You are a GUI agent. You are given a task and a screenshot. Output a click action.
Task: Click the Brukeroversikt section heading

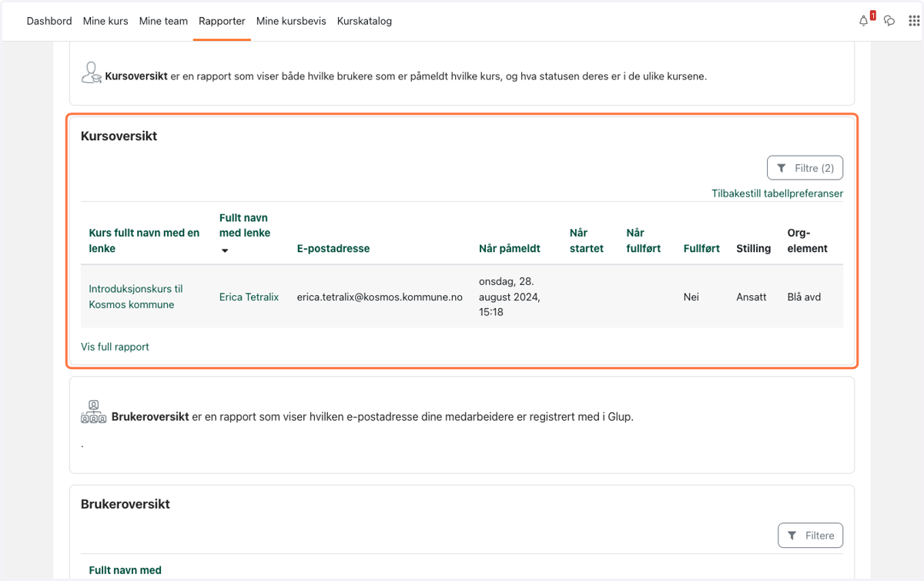pyautogui.click(x=126, y=504)
